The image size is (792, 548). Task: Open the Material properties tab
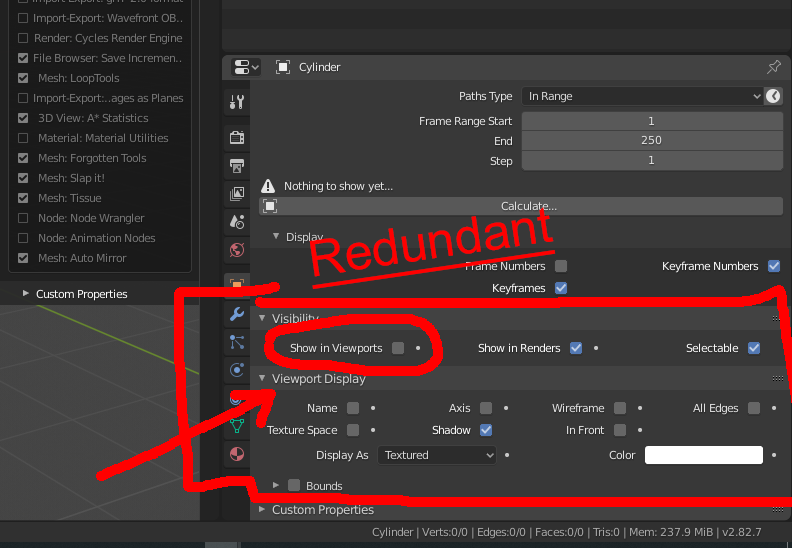pos(236,454)
